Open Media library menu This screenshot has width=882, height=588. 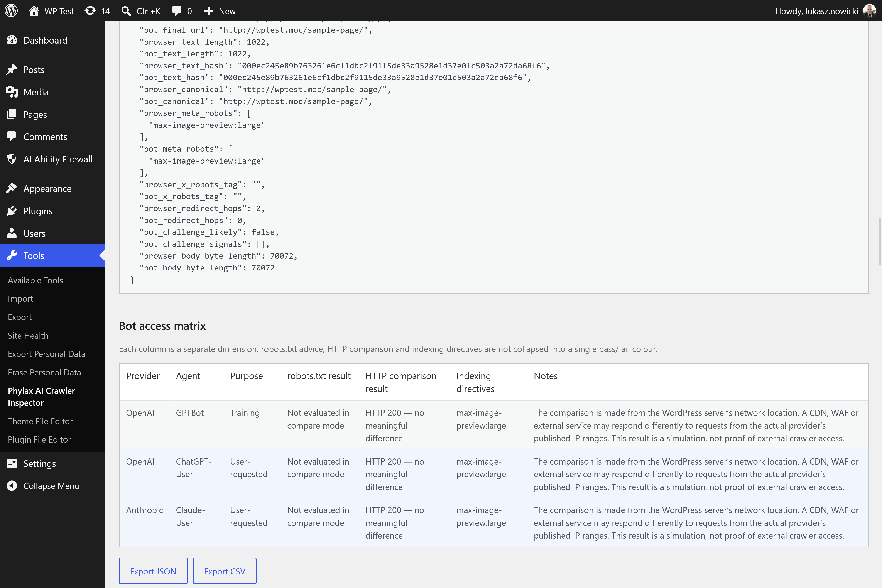tap(52, 92)
